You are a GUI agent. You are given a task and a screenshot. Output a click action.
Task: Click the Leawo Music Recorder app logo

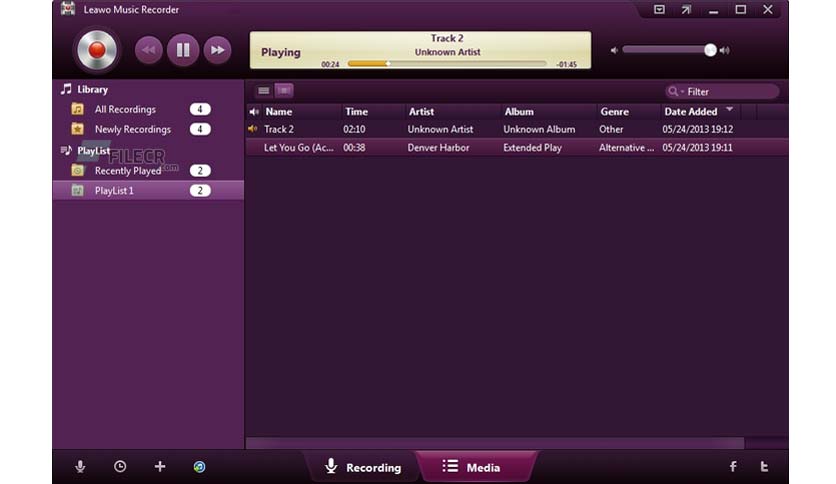tap(68, 9)
